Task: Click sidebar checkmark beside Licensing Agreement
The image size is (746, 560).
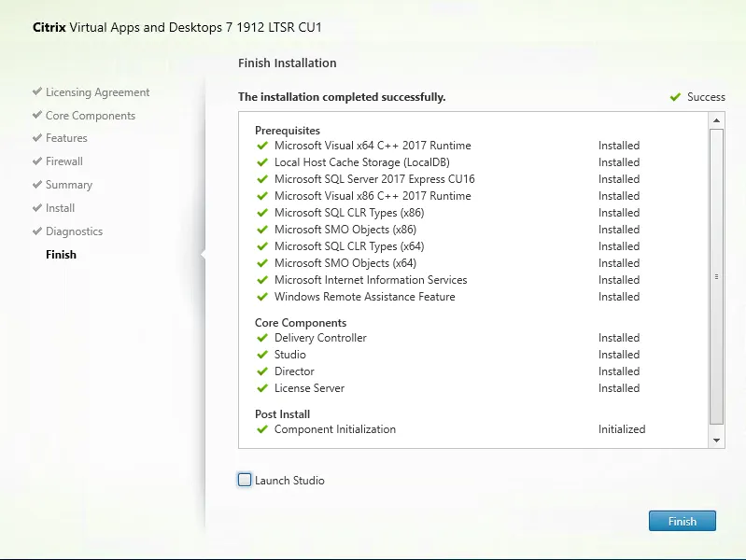Action: point(37,91)
